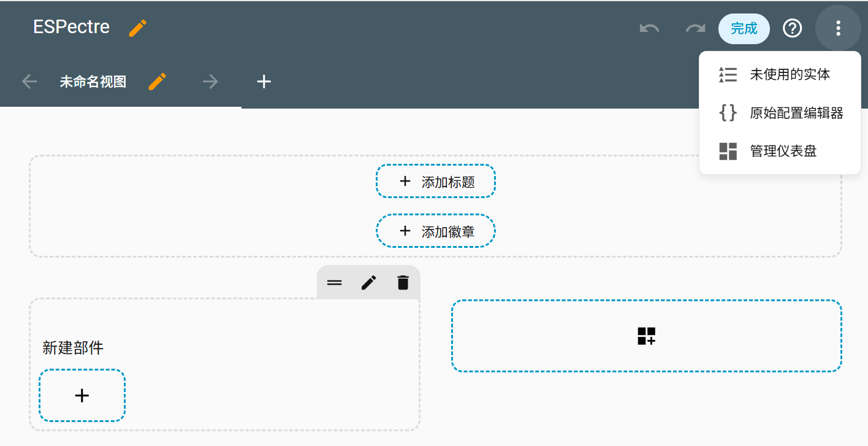868x446 pixels.
Task: Click the 添加标题 button
Action: 436,181
